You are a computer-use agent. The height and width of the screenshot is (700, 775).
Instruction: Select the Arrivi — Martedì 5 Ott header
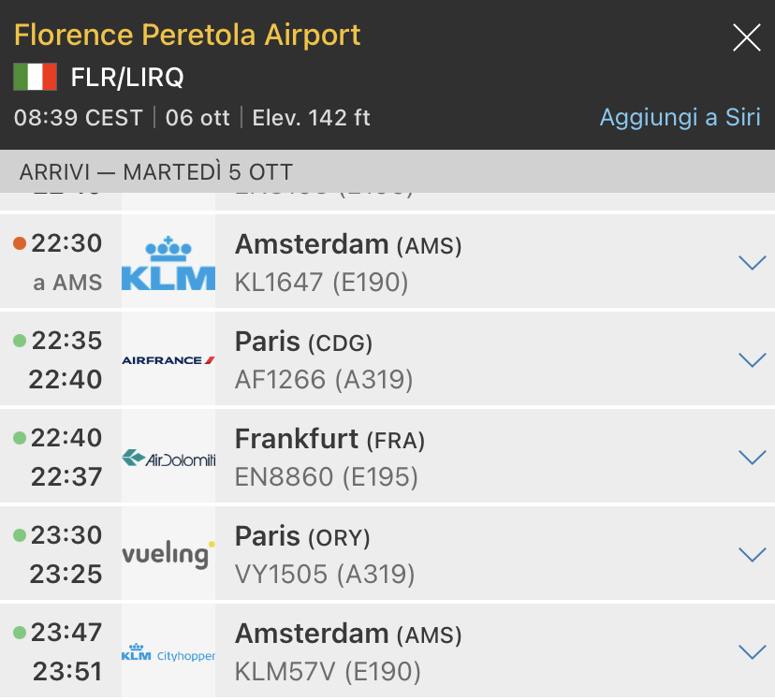[x=156, y=172]
